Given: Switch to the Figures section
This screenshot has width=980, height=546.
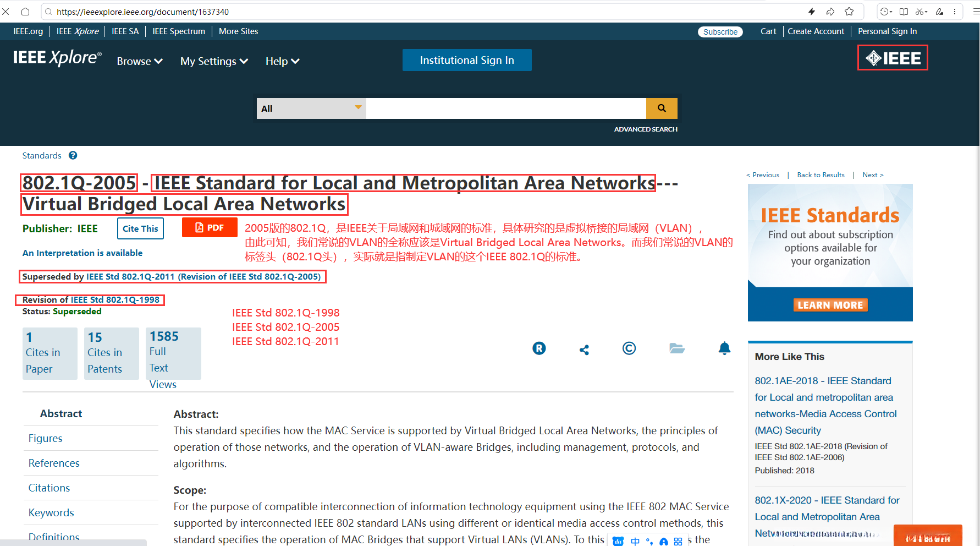Looking at the screenshot, I should 45,438.
